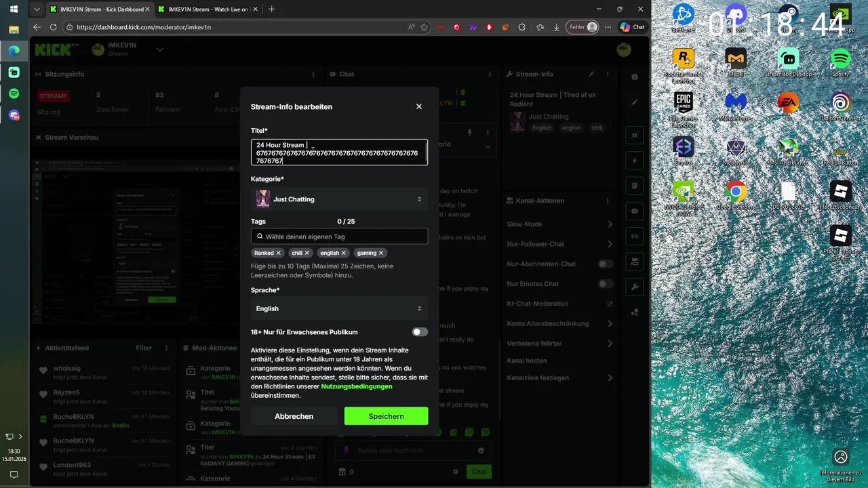Click into the Titel text field

click(x=339, y=152)
